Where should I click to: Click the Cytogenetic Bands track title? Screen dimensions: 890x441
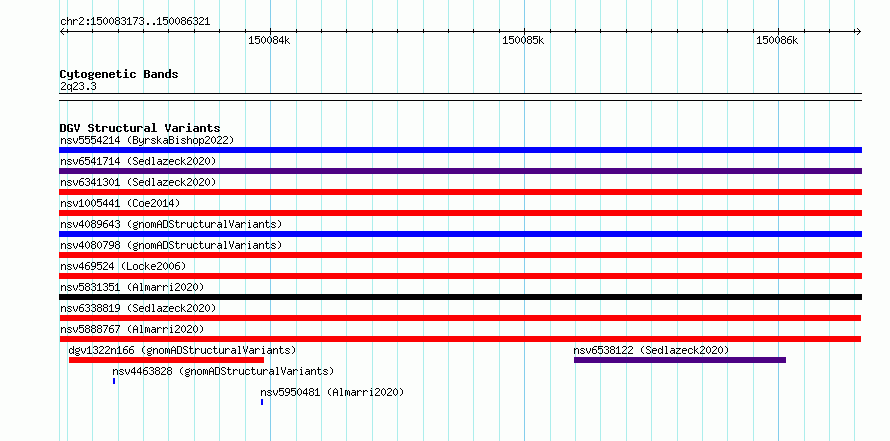pyautogui.click(x=119, y=74)
